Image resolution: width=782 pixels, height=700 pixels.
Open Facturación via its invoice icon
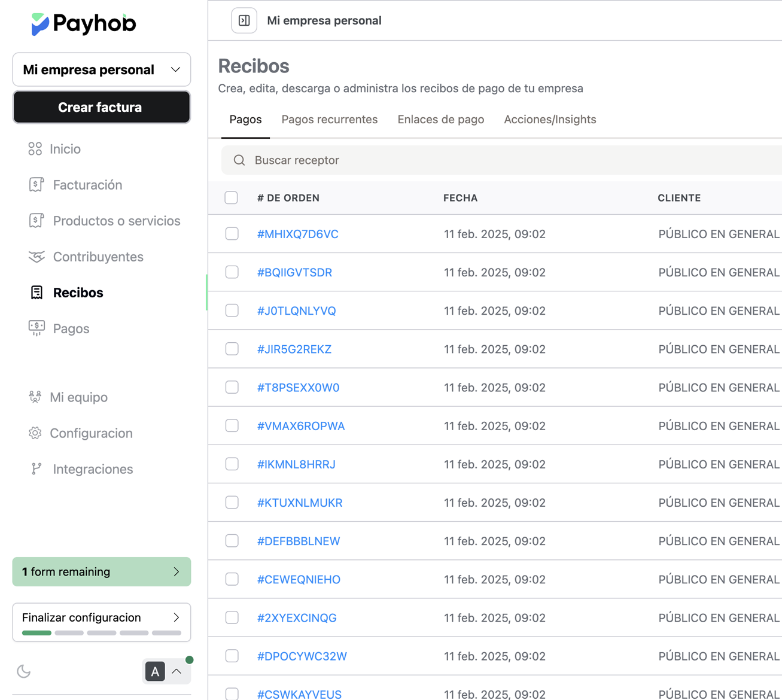pyautogui.click(x=36, y=185)
